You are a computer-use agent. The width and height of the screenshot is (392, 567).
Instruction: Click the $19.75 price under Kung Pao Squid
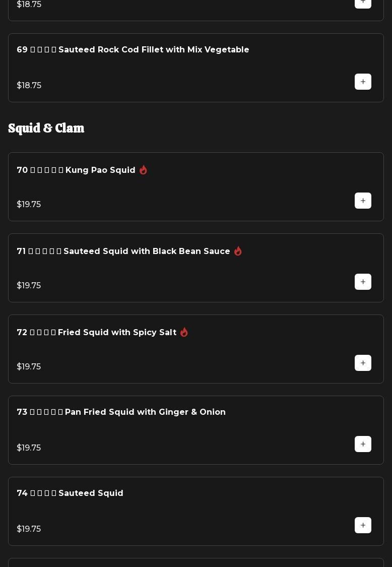tap(29, 205)
